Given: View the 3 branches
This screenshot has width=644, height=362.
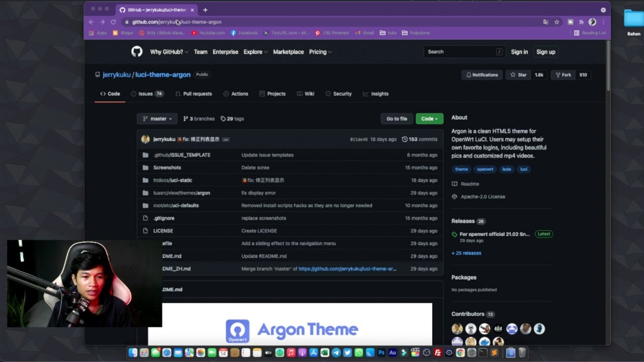Looking at the screenshot, I should coord(199,119).
